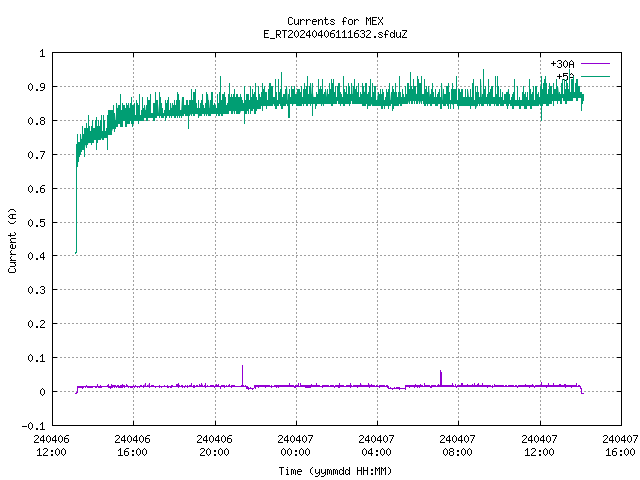This screenshot has width=640, height=480.
Task: Click y-axis tick label 0.2
Action: (36, 324)
